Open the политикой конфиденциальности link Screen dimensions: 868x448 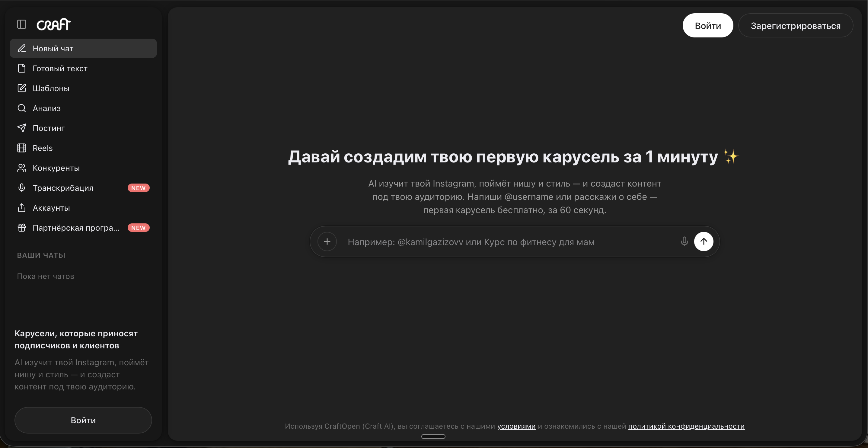[x=686, y=426]
